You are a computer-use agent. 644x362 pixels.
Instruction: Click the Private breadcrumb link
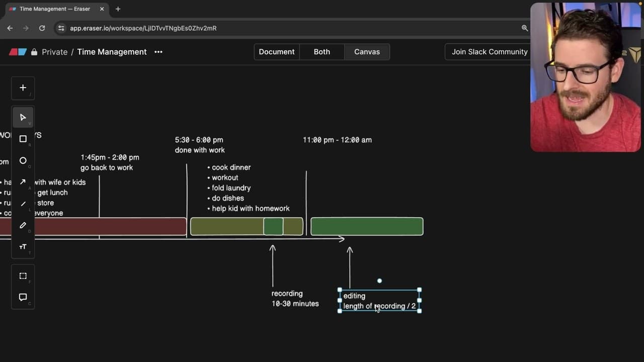(54, 52)
